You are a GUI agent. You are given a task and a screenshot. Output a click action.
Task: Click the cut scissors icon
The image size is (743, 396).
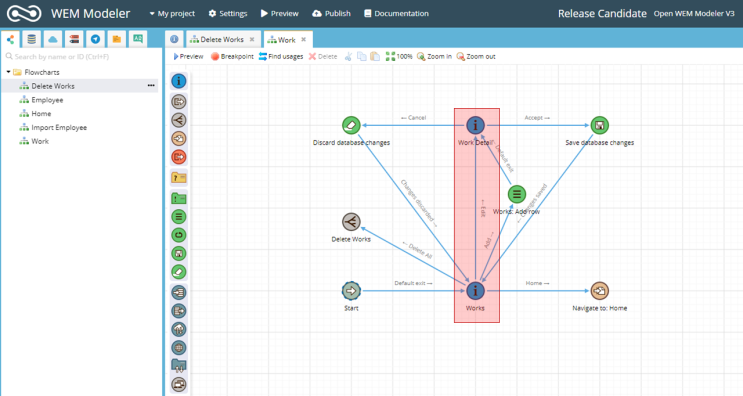coord(348,56)
